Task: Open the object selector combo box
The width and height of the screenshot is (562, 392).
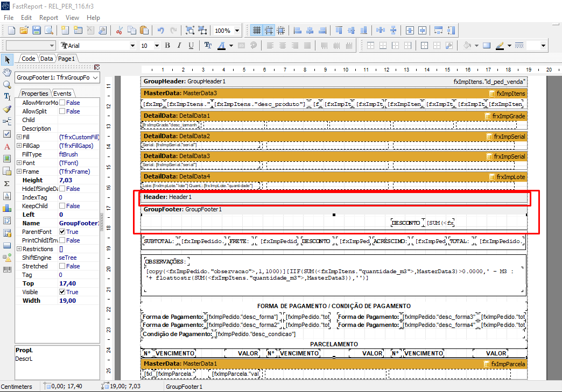Action: [x=95, y=78]
